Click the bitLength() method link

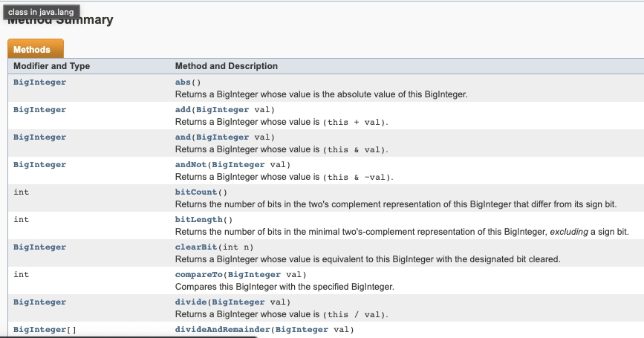198,220
